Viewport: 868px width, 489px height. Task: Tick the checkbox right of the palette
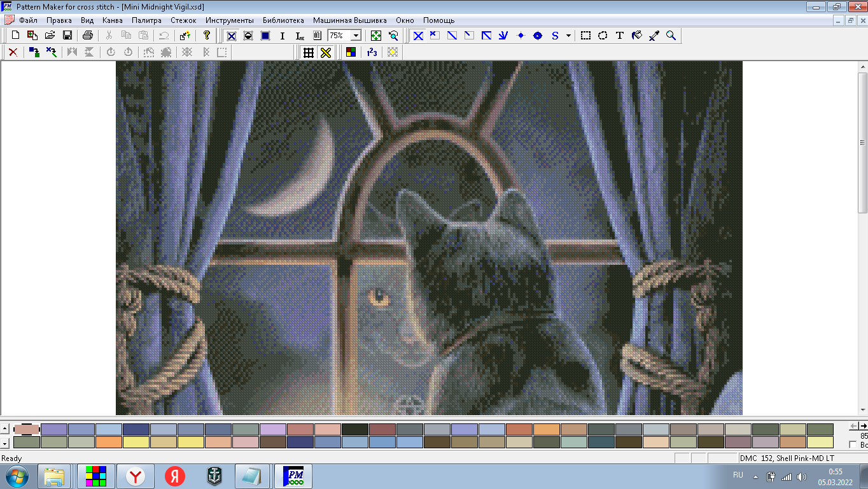click(x=853, y=444)
